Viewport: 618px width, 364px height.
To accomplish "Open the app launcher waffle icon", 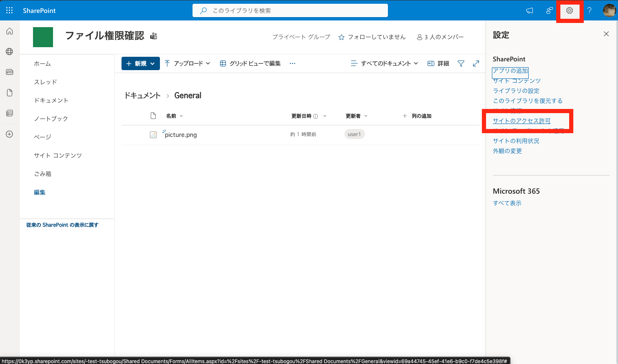I will [9, 10].
